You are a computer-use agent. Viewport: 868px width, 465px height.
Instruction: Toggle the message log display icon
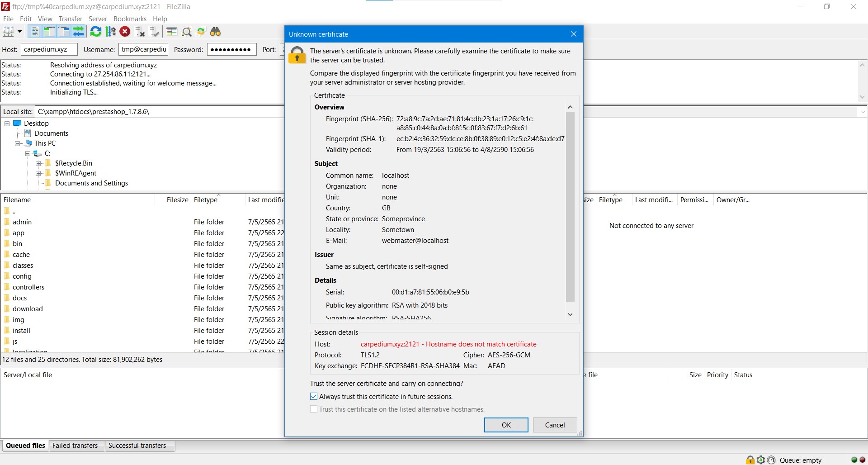point(35,32)
